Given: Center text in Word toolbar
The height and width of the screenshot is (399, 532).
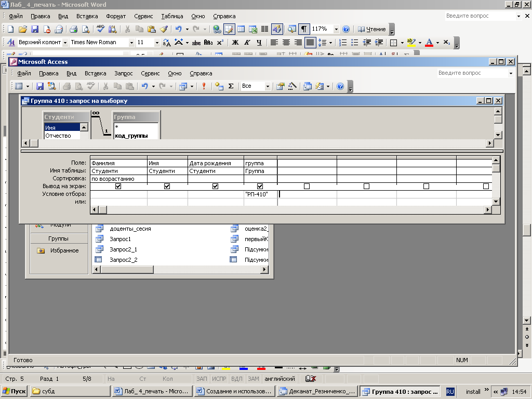Looking at the screenshot, I should 286,43.
